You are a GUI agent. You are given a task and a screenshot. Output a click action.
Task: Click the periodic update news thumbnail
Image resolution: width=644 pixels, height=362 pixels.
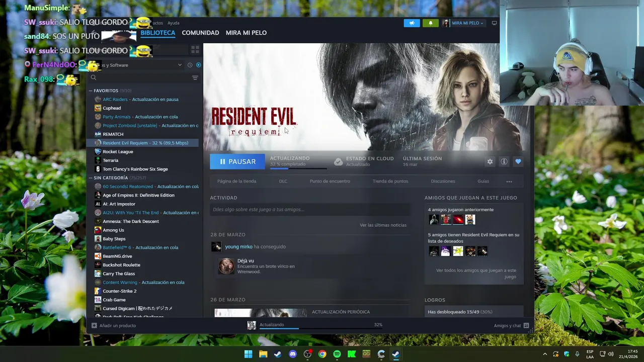[260, 313]
